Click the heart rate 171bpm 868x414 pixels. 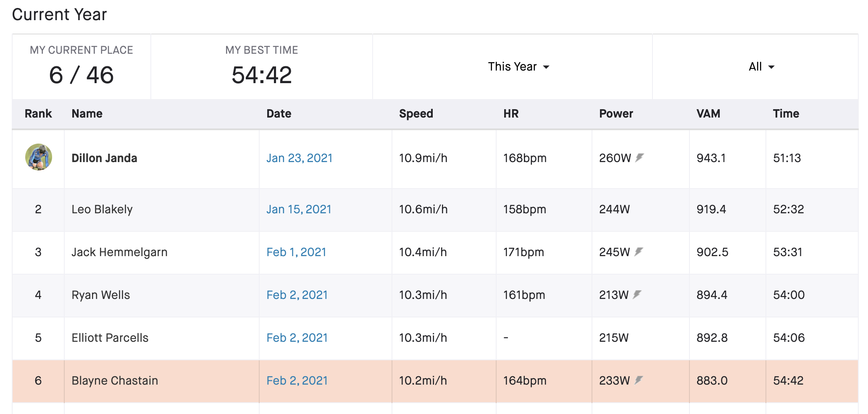pos(523,252)
